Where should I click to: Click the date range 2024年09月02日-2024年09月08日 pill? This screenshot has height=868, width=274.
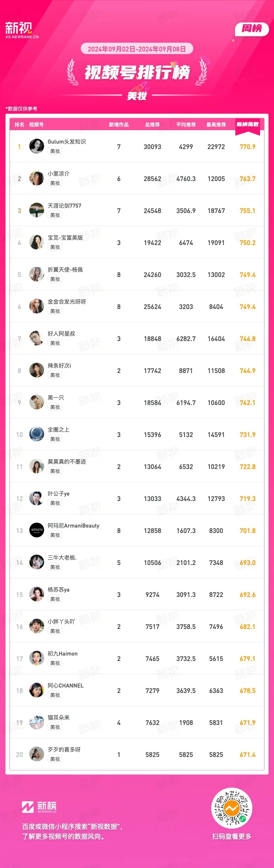(x=137, y=49)
